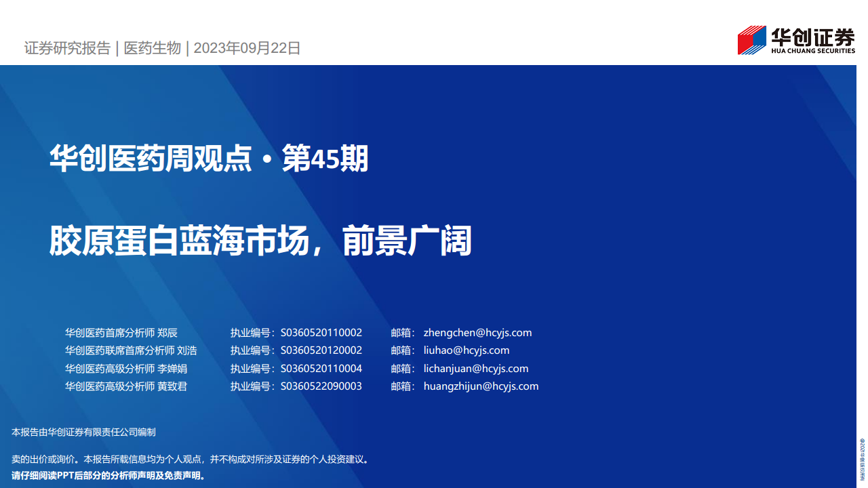Select the bold line 请仔细阅读PPT后部分的分析师声明及免责声明
The height and width of the screenshot is (488, 868).
point(108,476)
